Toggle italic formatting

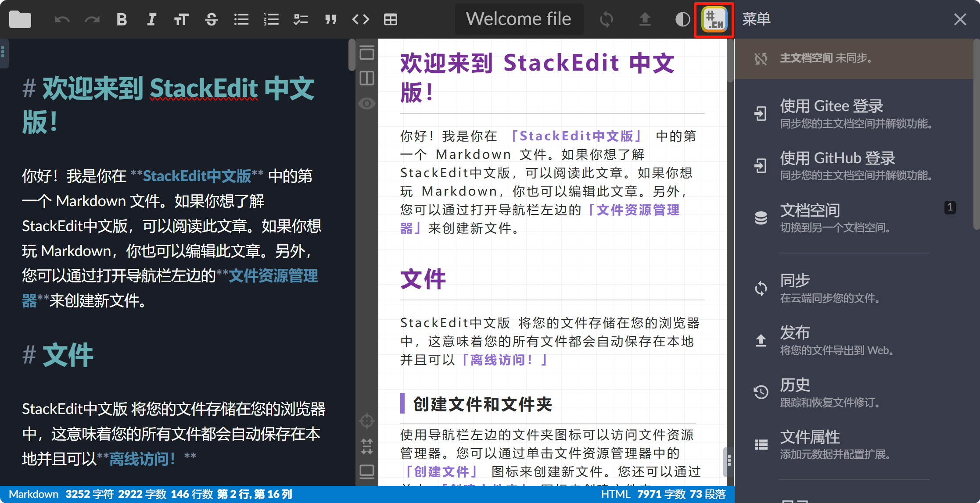pos(151,19)
